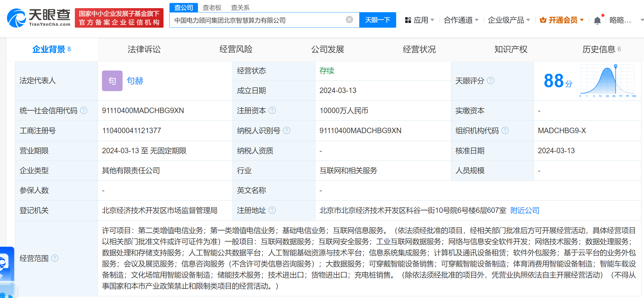This screenshot has width=644, height=298.
Task: Switch to the 法律诉讼 tab
Action: pos(144,49)
